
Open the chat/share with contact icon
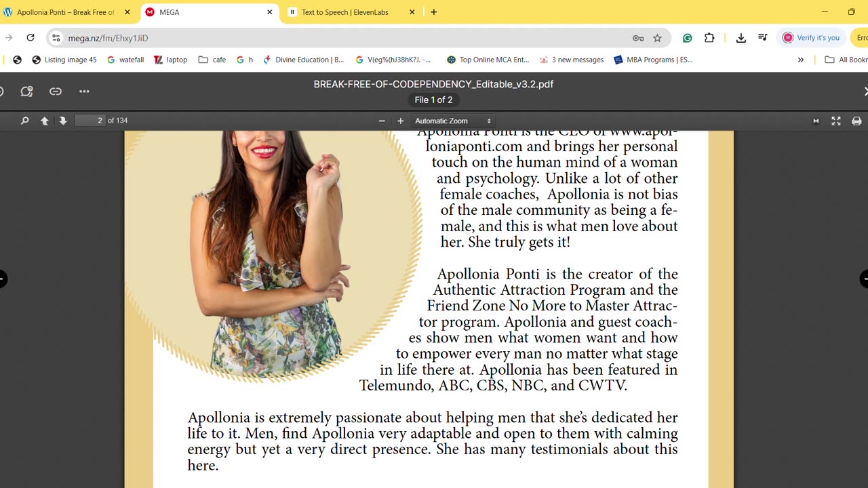click(26, 91)
